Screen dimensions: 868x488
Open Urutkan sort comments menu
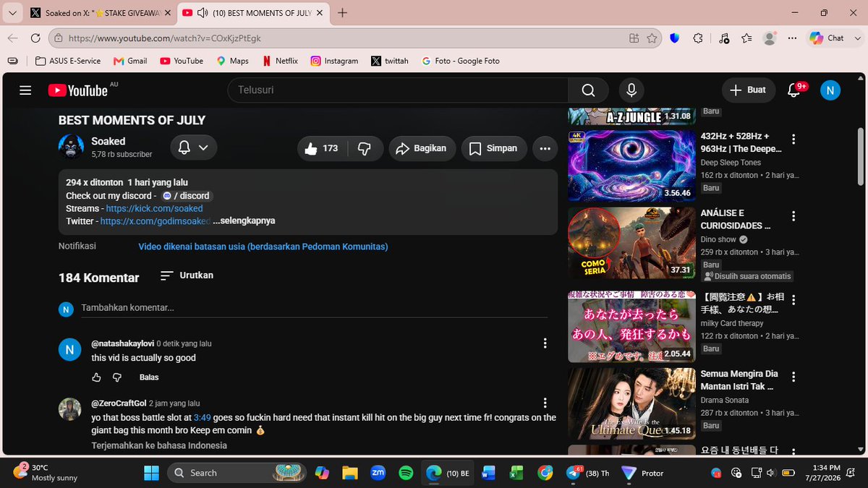click(187, 275)
